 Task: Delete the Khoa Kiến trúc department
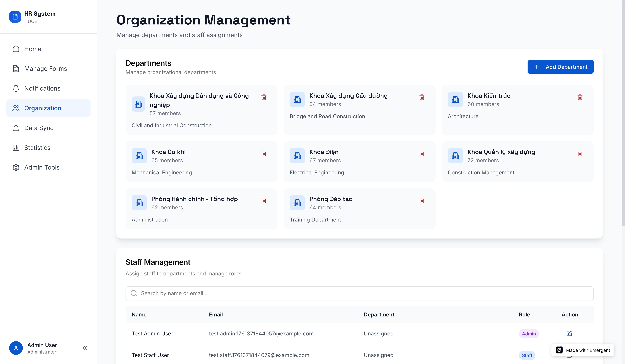tap(580, 97)
